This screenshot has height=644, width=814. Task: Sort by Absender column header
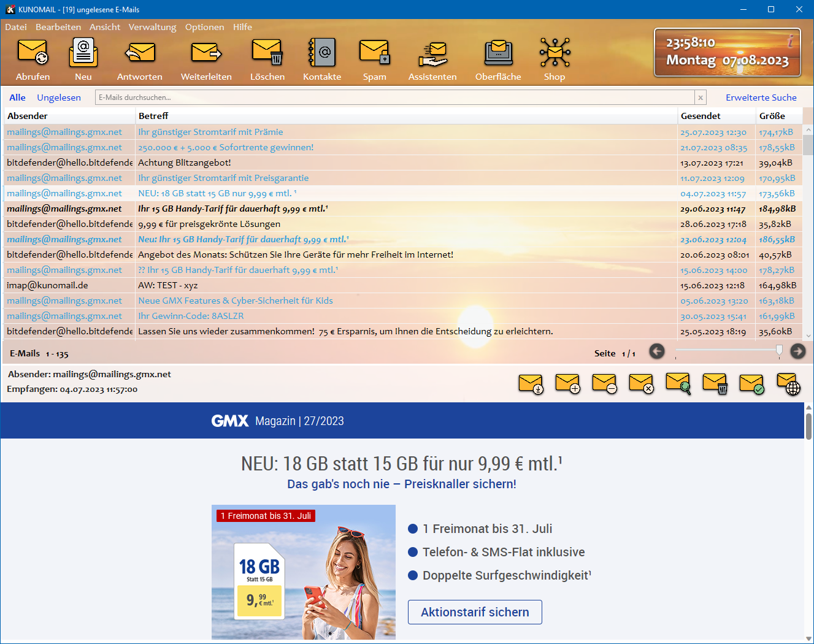coord(69,116)
